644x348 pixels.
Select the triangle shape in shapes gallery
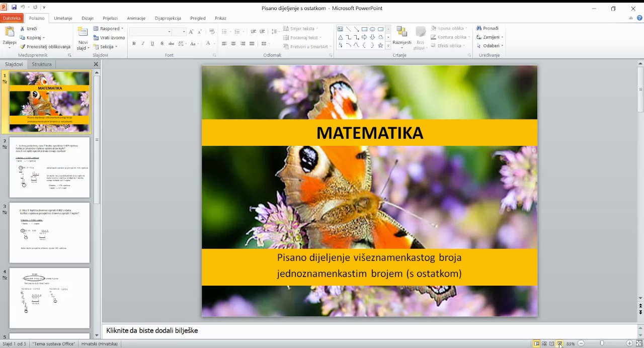coord(341,37)
